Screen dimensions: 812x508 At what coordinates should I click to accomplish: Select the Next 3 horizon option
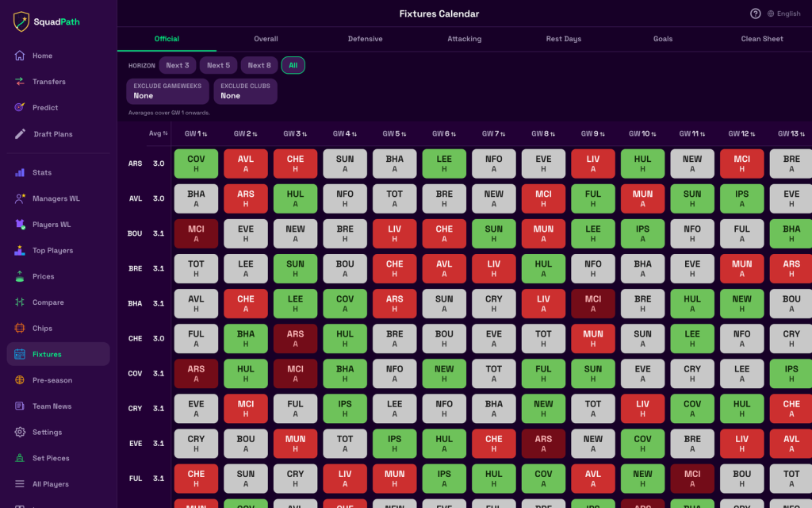coord(178,65)
